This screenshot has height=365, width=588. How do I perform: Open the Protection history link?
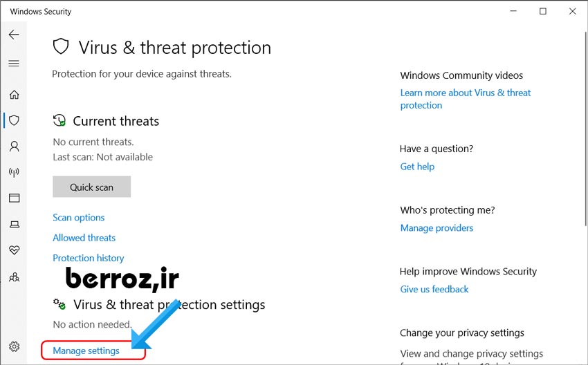(x=89, y=258)
